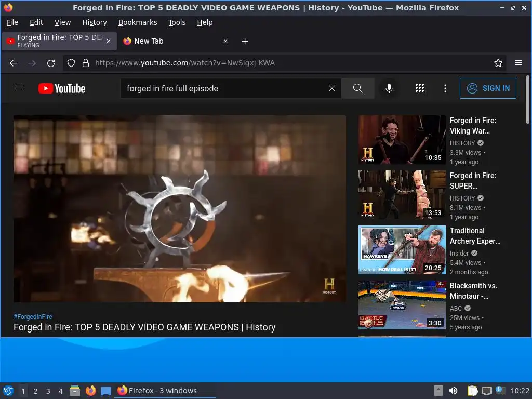
Task: Click the tray eject removable media icon
Action: click(438, 391)
